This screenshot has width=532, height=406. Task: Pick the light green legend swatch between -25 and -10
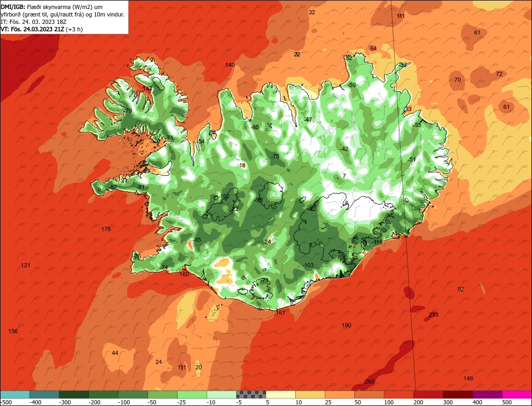coord(192,394)
